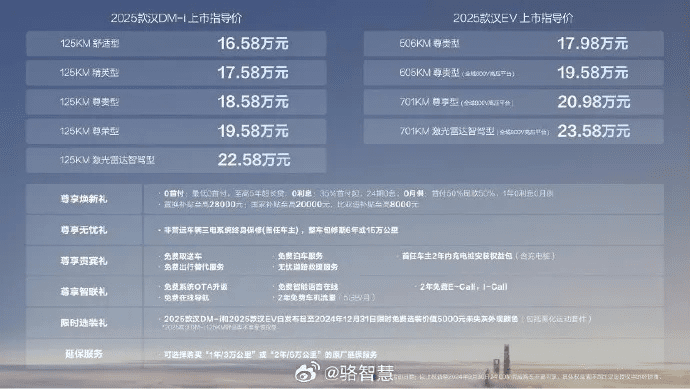Click the '首任车主2年内充电桩安装权益包' item
The height and width of the screenshot is (389, 690).
click(457, 256)
